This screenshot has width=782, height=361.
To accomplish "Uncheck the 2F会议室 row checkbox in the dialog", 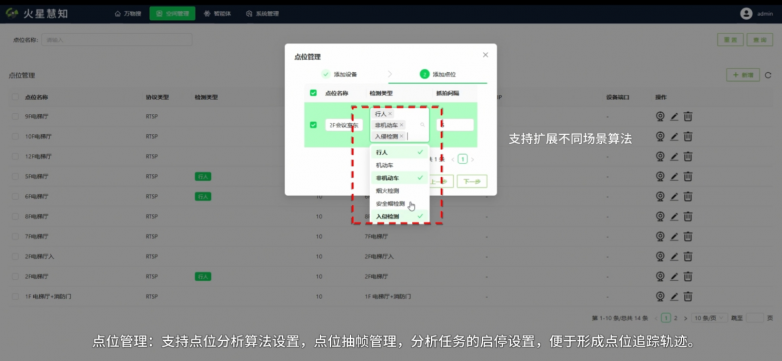I will [313, 125].
